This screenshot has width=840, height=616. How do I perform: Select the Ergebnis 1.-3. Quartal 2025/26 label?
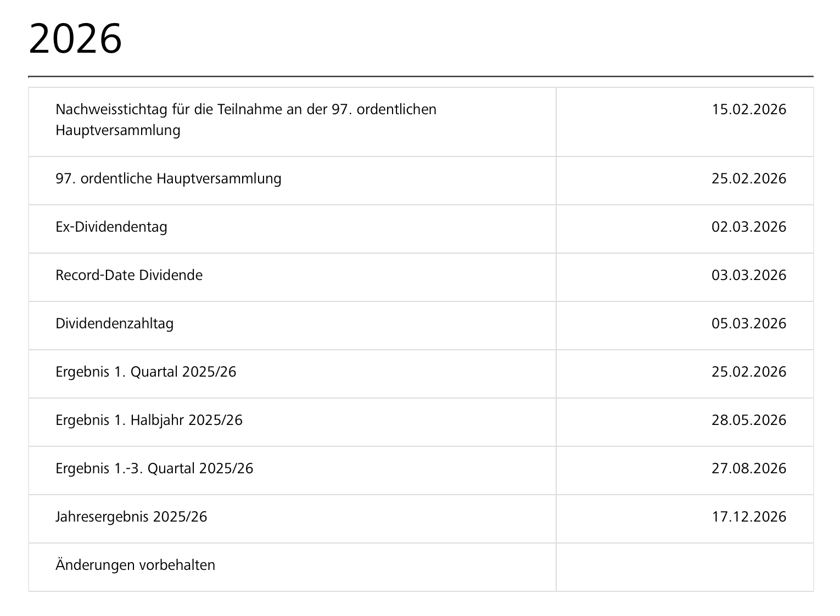pos(154,468)
